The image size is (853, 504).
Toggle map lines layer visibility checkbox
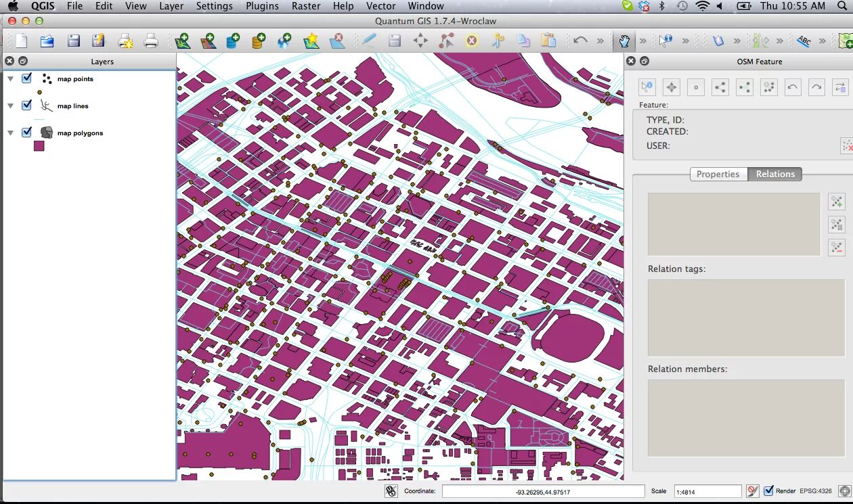[26, 106]
